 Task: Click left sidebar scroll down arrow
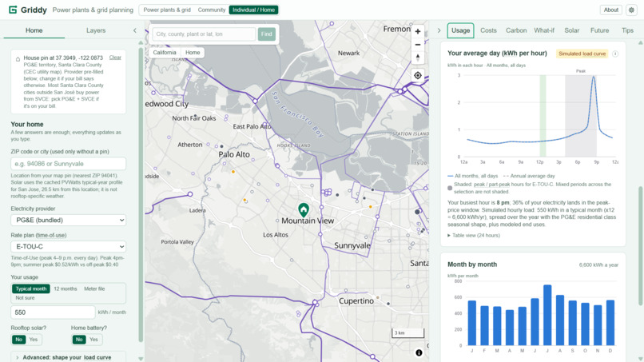pyautogui.click(x=141, y=358)
